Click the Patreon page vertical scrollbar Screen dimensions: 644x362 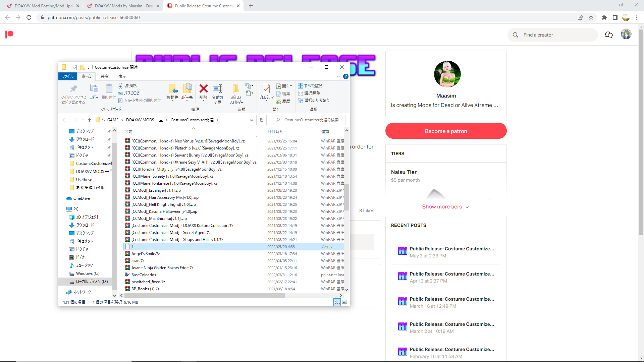[x=641, y=132]
